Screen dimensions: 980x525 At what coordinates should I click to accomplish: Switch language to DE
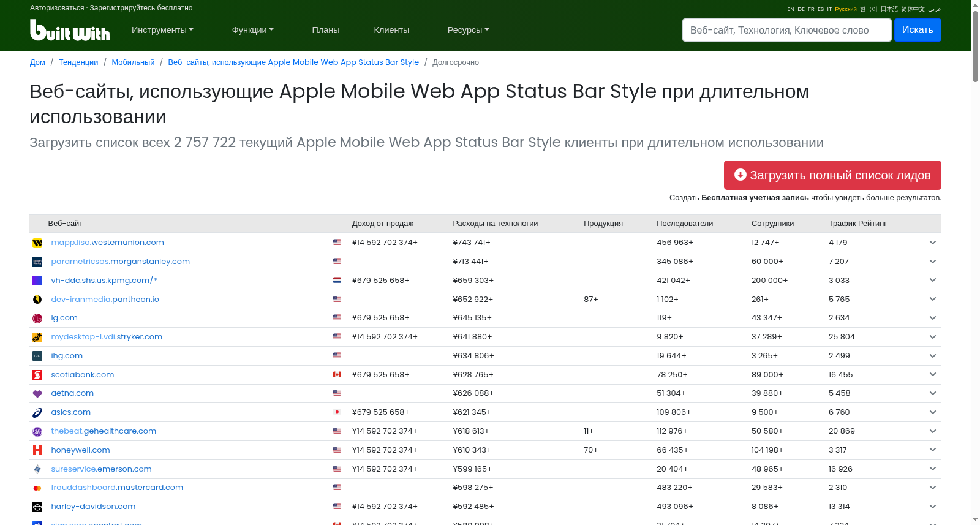tap(801, 9)
